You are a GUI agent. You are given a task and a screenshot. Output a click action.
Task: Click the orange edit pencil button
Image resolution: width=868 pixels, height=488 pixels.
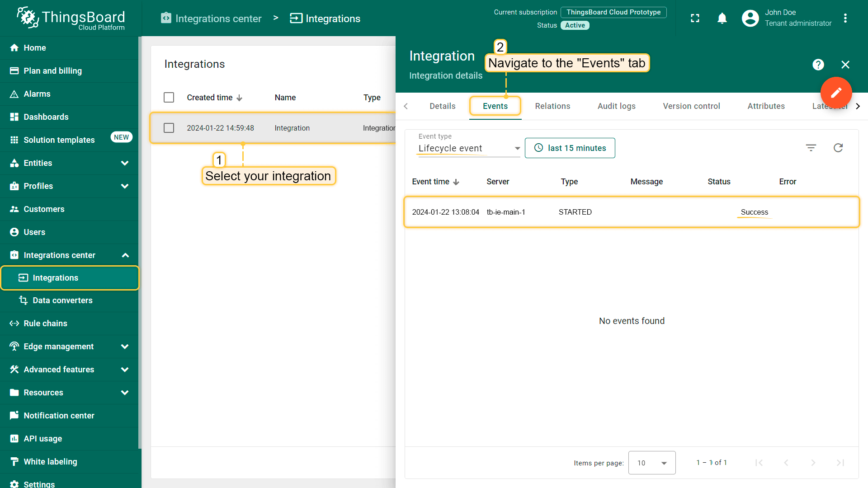[836, 93]
